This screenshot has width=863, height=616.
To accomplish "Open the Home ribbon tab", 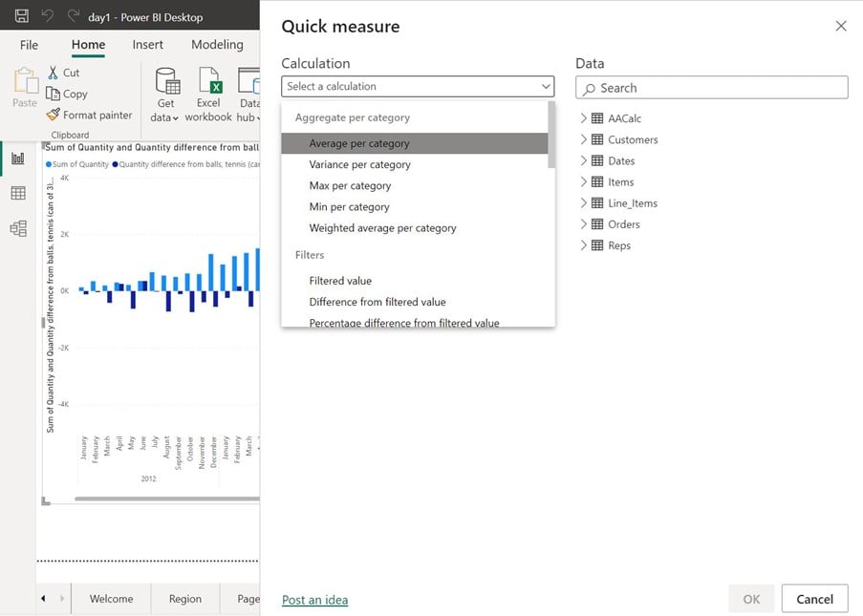I will point(88,45).
